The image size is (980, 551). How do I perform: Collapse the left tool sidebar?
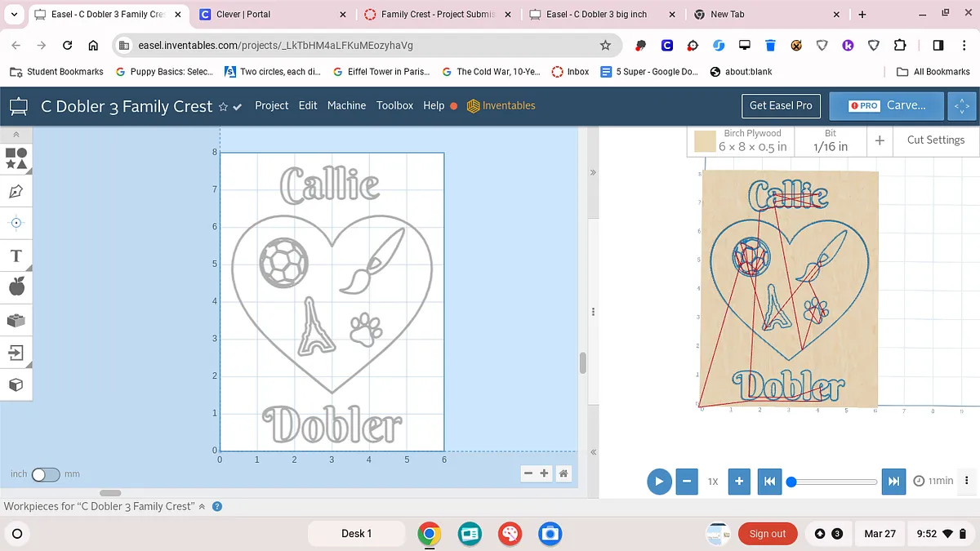click(x=16, y=134)
